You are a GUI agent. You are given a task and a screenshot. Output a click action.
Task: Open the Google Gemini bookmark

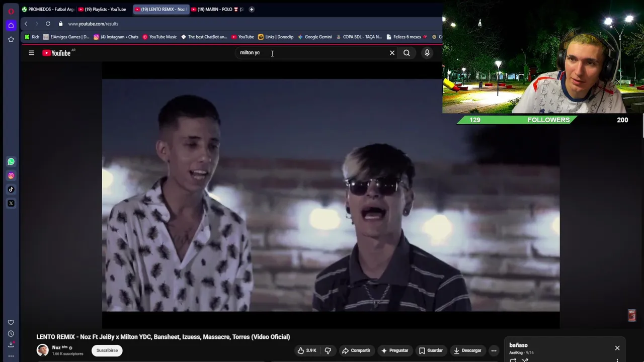point(314,37)
